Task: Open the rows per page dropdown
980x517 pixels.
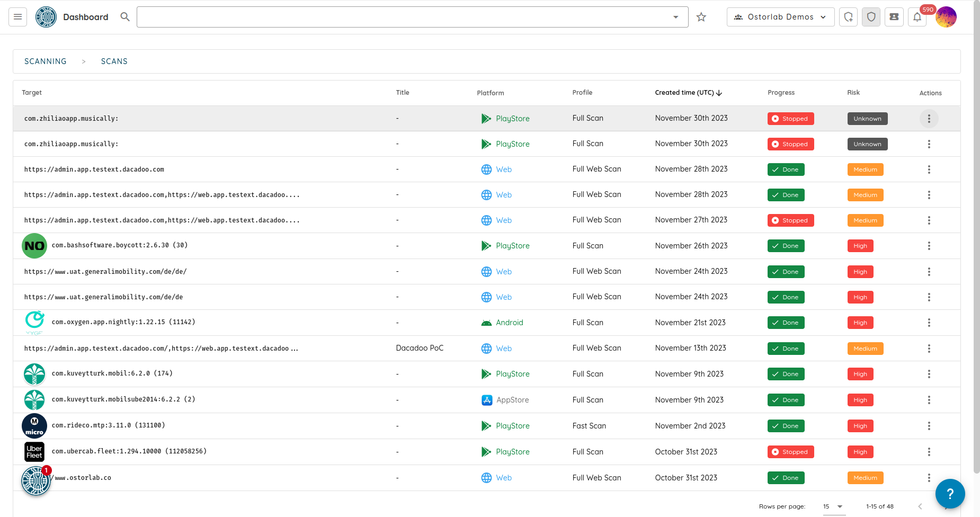Action: point(833,506)
